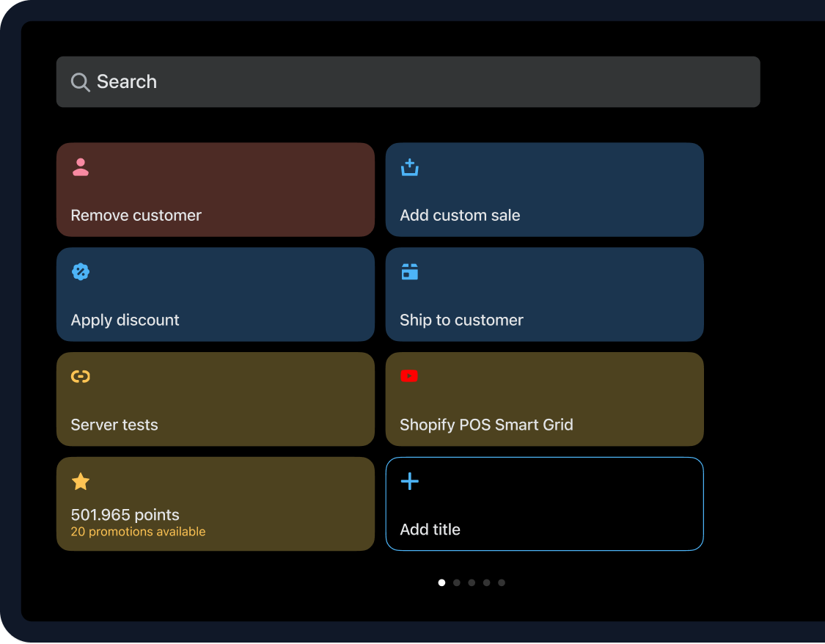The width and height of the screenshot is (825, 644).
Task: Select the Server tests label
Action: 114,425
